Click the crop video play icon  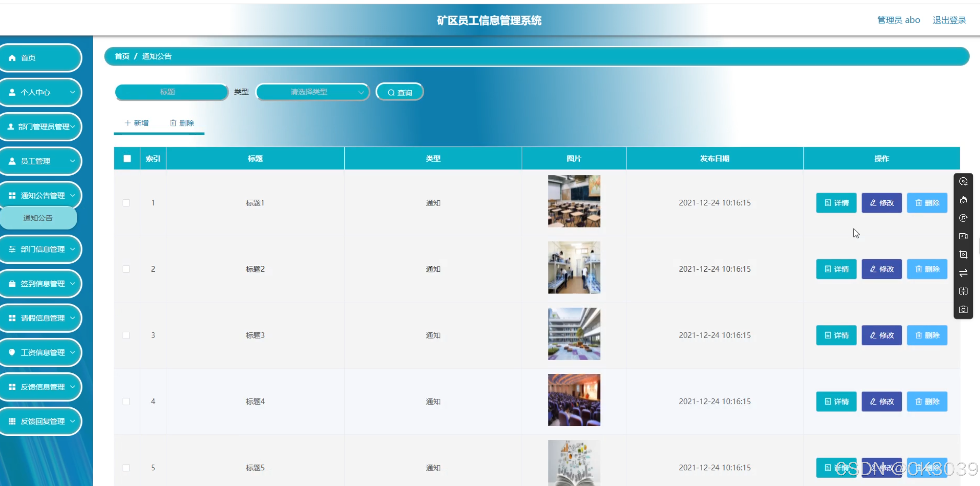(x=963, y=254)
